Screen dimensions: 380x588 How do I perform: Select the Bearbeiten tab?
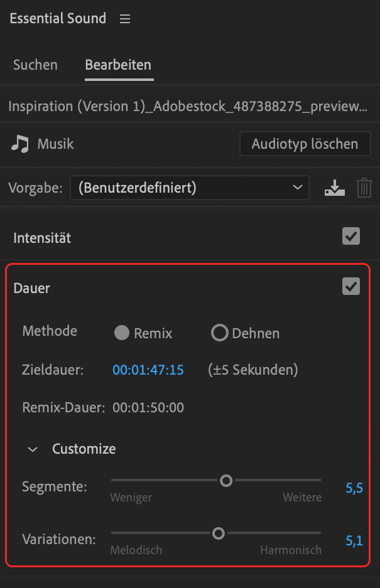[x=118, y=65]
